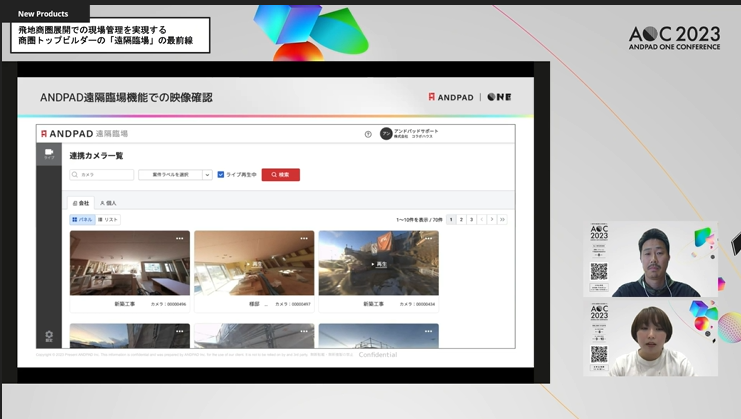Viewport: 741px width, 419px height.
Task: Go to the next page with the right chevron
Action: click(492, 219)
